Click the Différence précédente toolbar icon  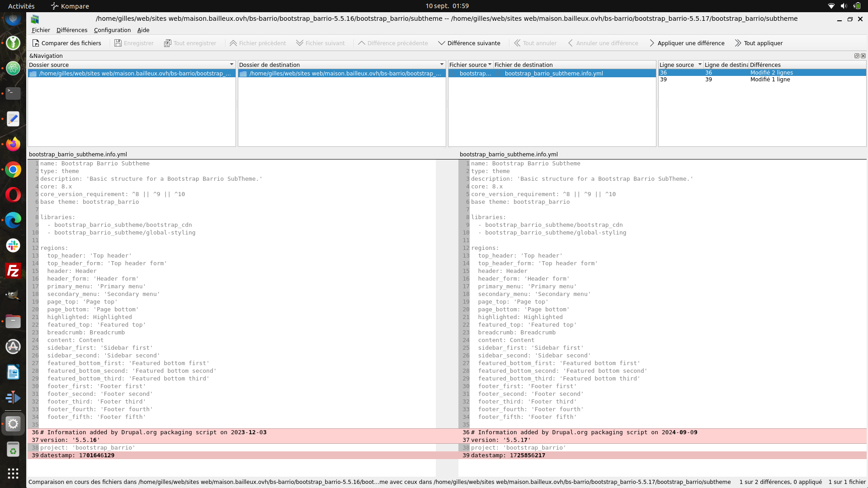pos(361,43)
